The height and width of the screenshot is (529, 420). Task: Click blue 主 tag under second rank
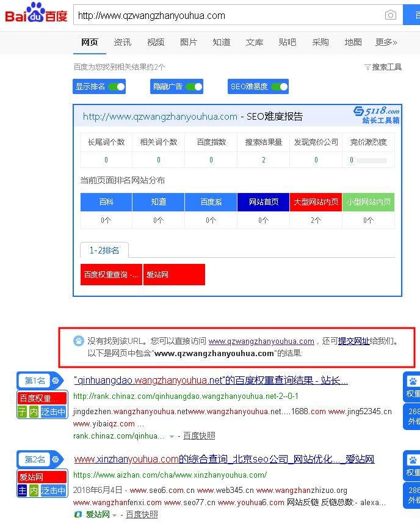coord(22,490)
